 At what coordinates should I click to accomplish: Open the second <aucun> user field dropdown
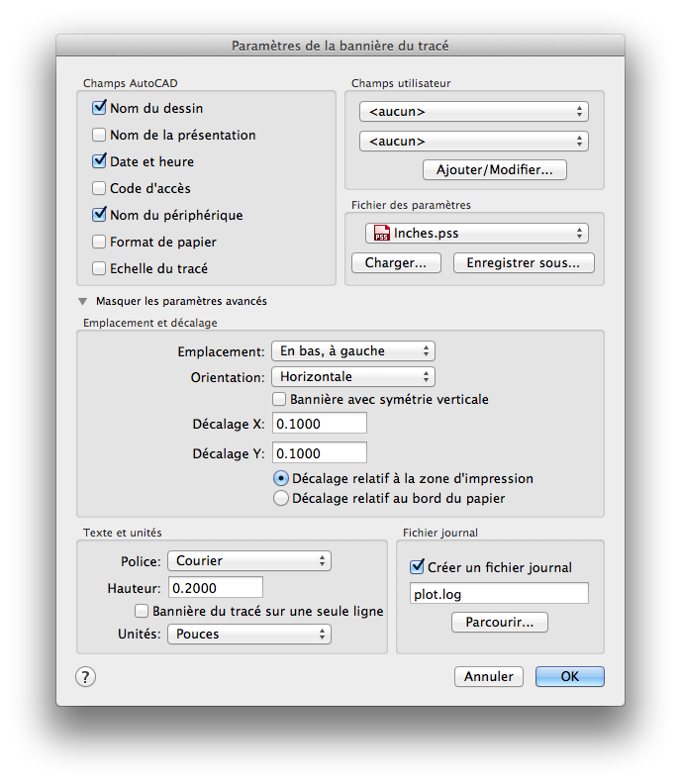pos(473,141)
